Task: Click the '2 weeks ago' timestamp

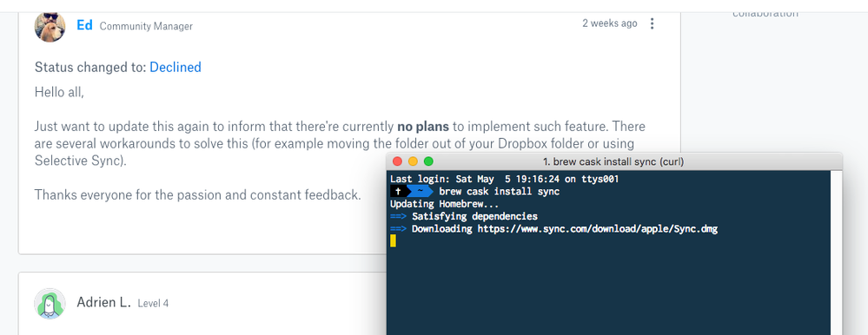Action: coord(609,23)
